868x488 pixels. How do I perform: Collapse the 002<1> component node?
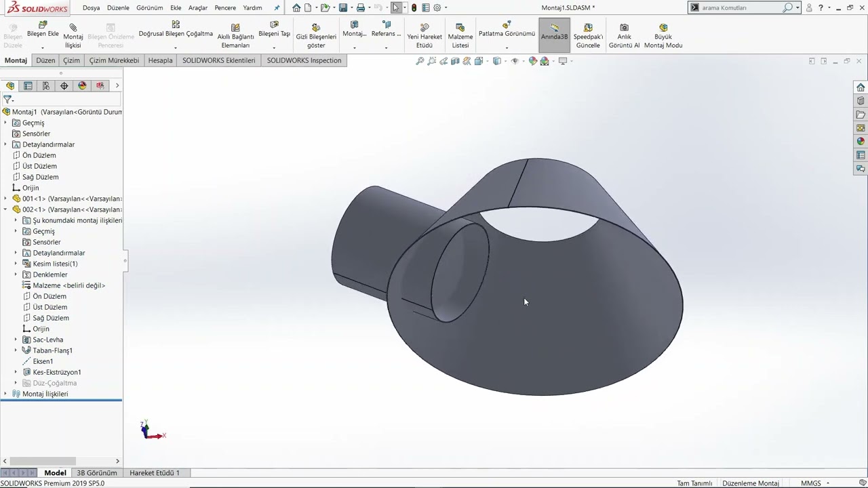tap(5, 209)
